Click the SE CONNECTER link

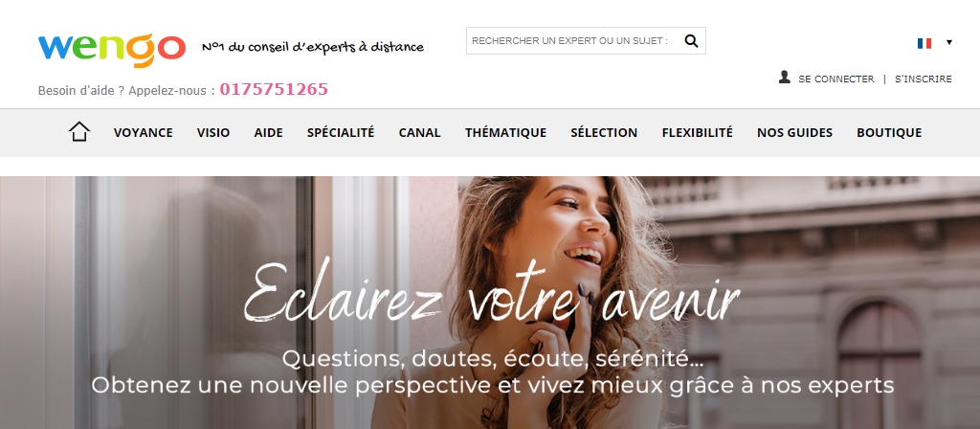coord(836,79)
